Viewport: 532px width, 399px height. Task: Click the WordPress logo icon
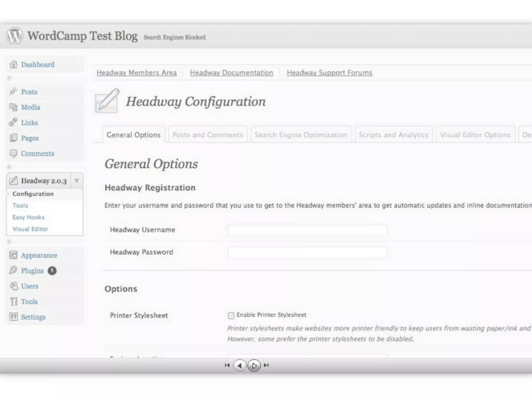pos(15,36)
